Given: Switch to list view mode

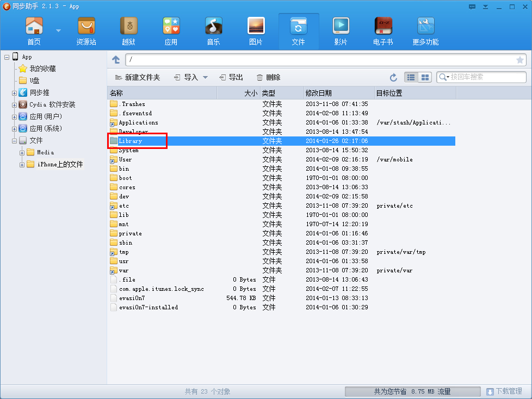Looking at the screenshot, I should (411, 77).
